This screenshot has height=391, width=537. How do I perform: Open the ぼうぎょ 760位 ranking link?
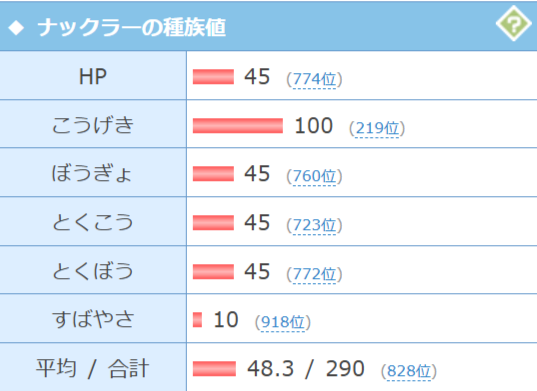(314, 176)
